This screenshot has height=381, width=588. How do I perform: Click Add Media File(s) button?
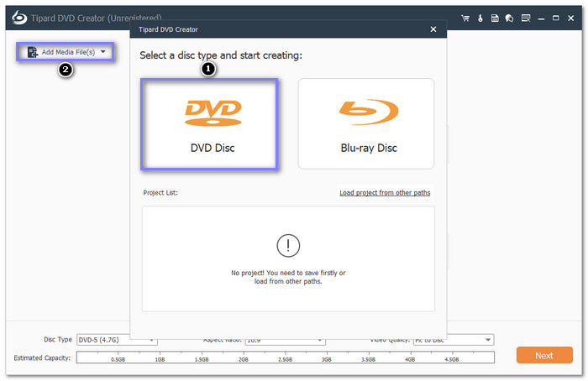pos(65,52)
